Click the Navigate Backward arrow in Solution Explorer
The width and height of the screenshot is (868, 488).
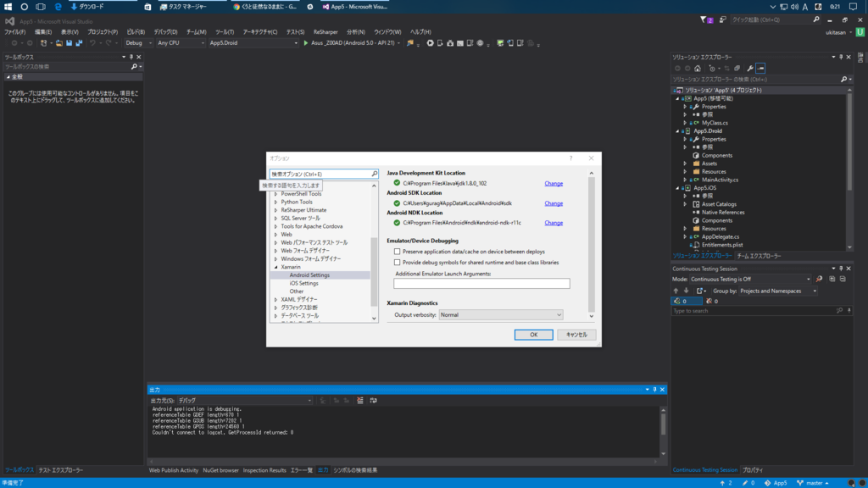click(x=677, y=69)
